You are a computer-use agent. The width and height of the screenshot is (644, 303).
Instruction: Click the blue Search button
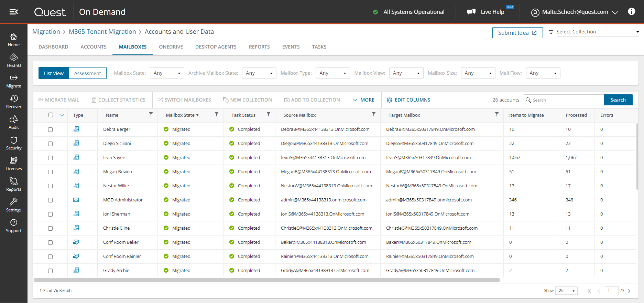[x=618, y=100]
